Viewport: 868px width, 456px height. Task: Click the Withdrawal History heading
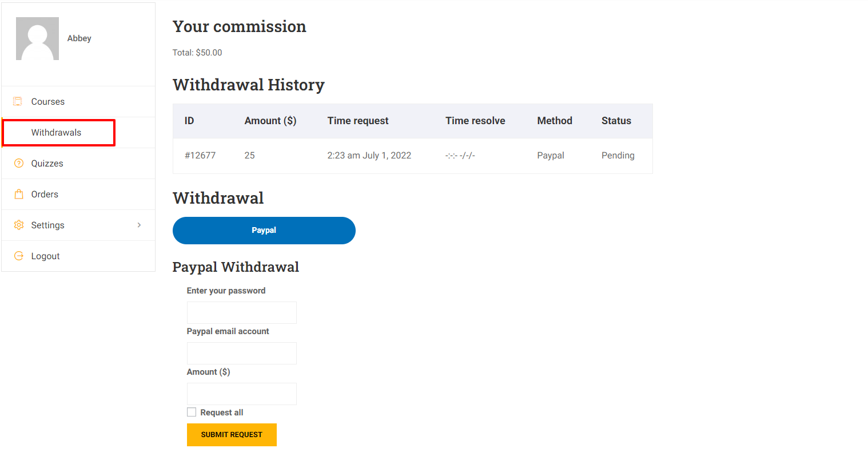click(x=249, y=85)
